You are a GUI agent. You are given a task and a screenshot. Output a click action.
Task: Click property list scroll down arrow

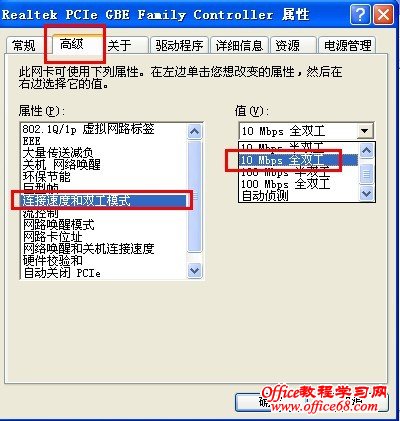(x=194, y=269)
